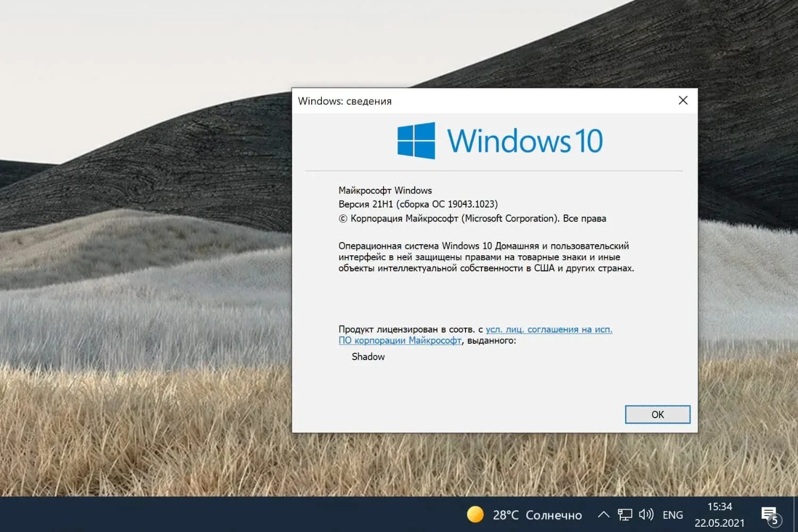Click the Windows 10 logo image
The height and width of the screenshot is (532, 798).
tap(500, 141)
